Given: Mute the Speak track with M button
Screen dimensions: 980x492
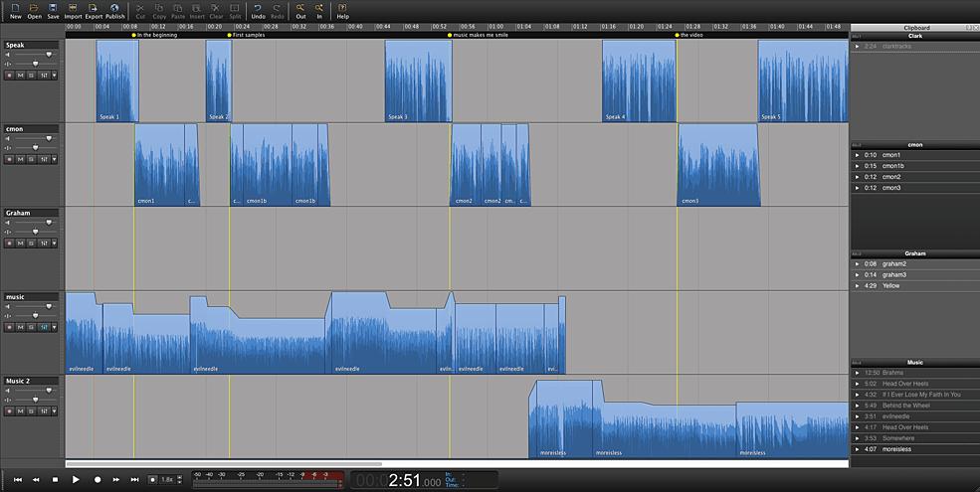Looking at the screenshot, I should (x=20, y=75).
